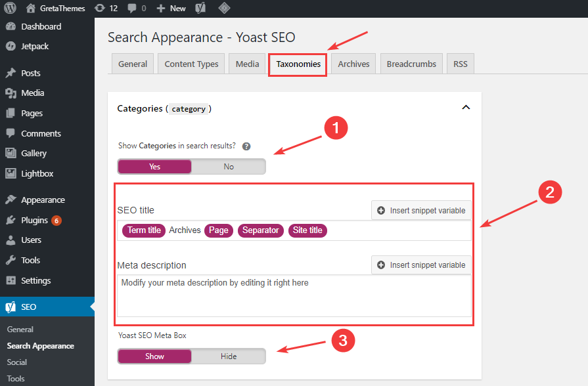Click the help question mark icon
Viewport: 588px width, 386px height.
[246, 146]
